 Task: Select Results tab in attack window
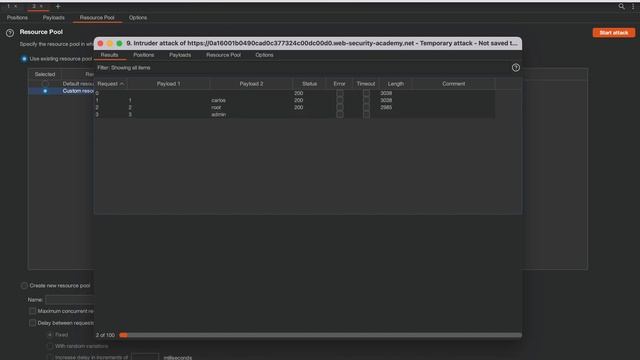pyautogui.click(x=109, y=55)
